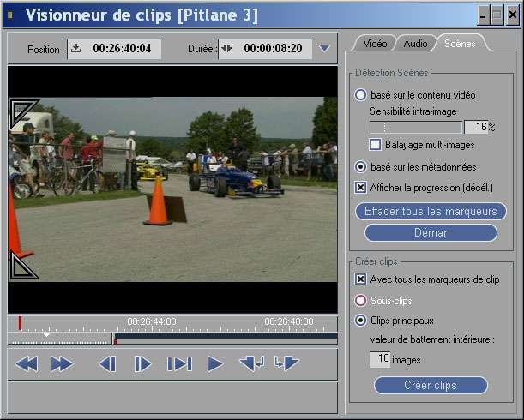This screenshot has height=420, width=524.
Task: Click timeline ruler at 00:26:44:00
Action: 152,321
